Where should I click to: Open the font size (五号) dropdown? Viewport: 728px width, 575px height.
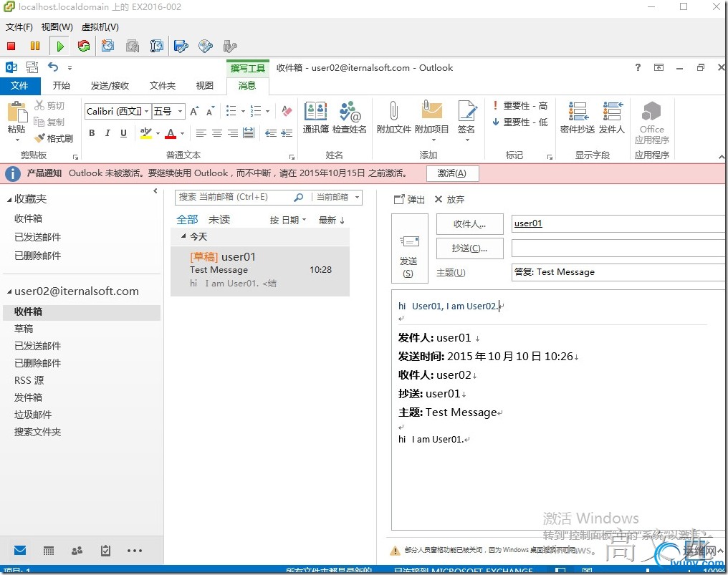click(180, 112)
